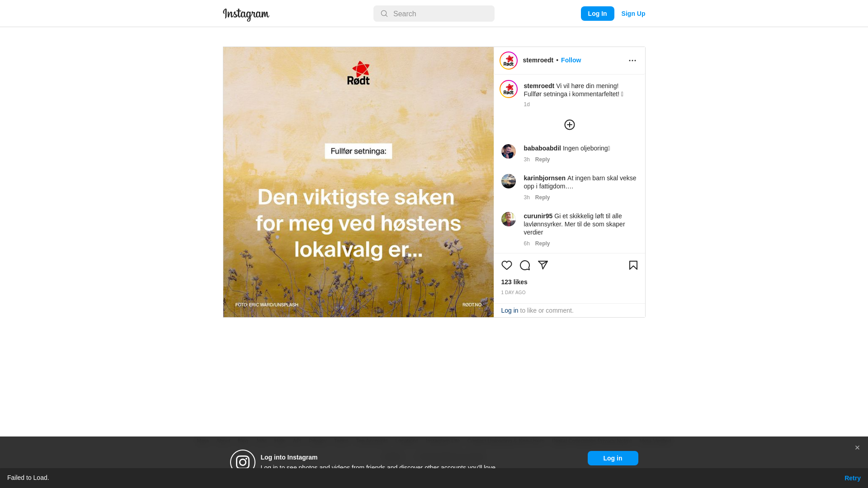
Task: Click the Log In button in header
Action: pyautogui.click(x=598, y=14)
